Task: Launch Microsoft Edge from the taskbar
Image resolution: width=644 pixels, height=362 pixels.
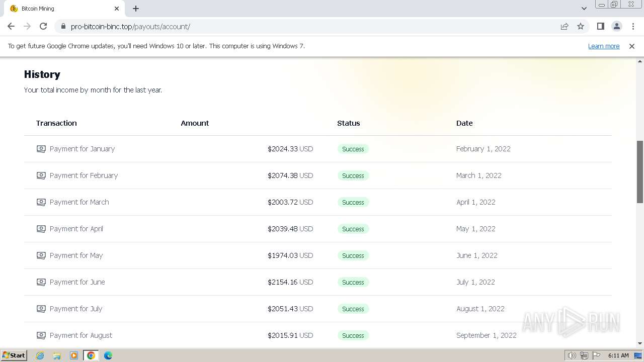Action: 108,355
